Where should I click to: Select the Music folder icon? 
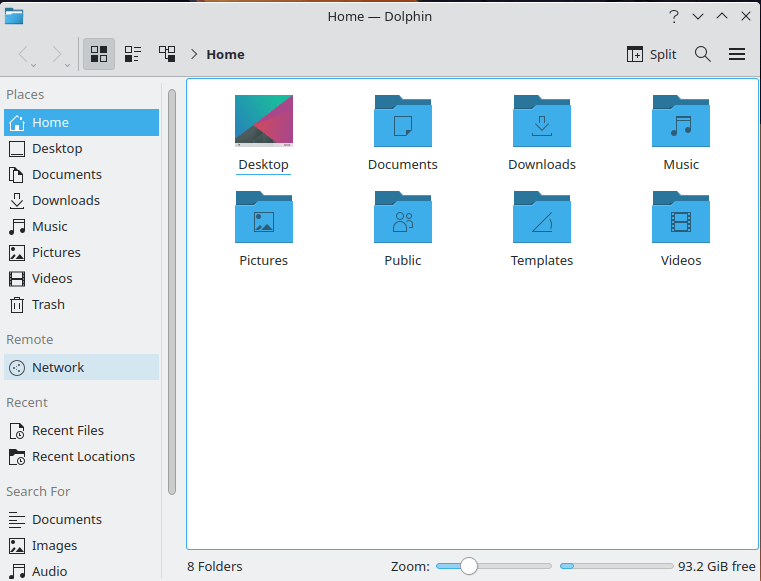(681, 121)
